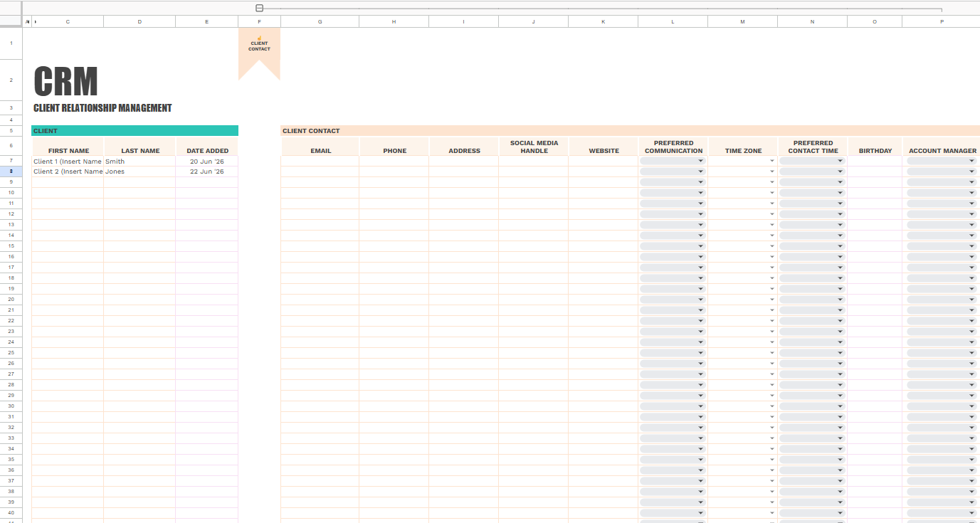
Task: Click the WEBSITE column heading
Action: click(604, 151)
